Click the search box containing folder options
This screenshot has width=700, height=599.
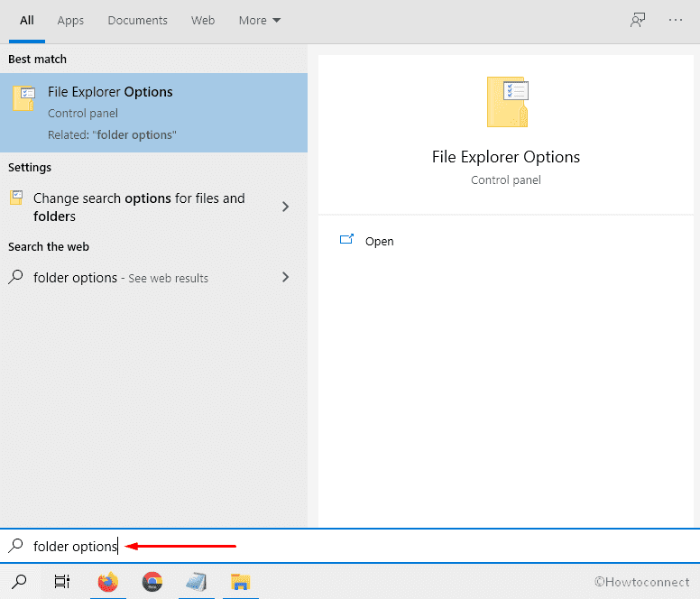(361, 546)
